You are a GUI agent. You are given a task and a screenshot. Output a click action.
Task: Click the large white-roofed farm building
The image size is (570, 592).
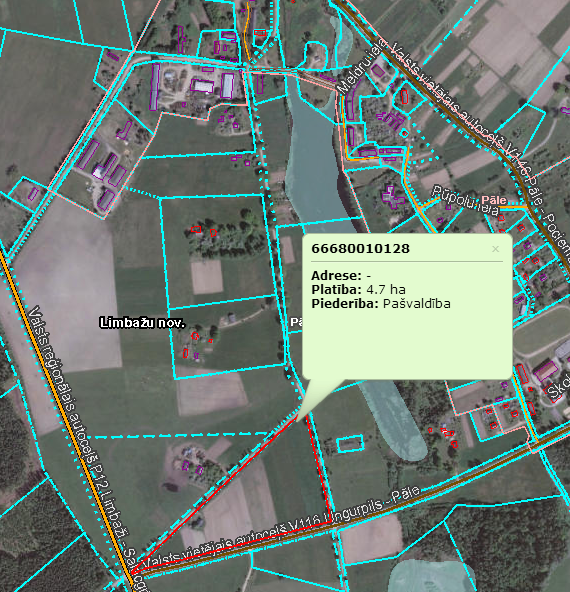click(x=203, y=86)
